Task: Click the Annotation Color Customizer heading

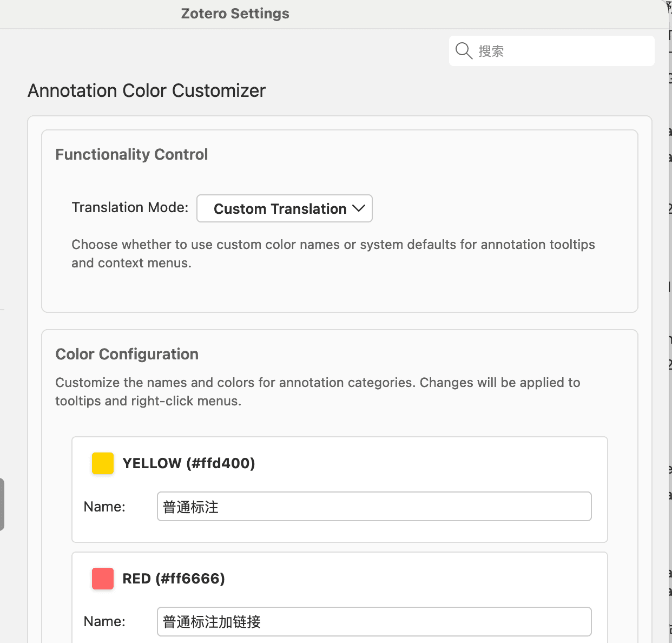Action: (x=147, y=90)
